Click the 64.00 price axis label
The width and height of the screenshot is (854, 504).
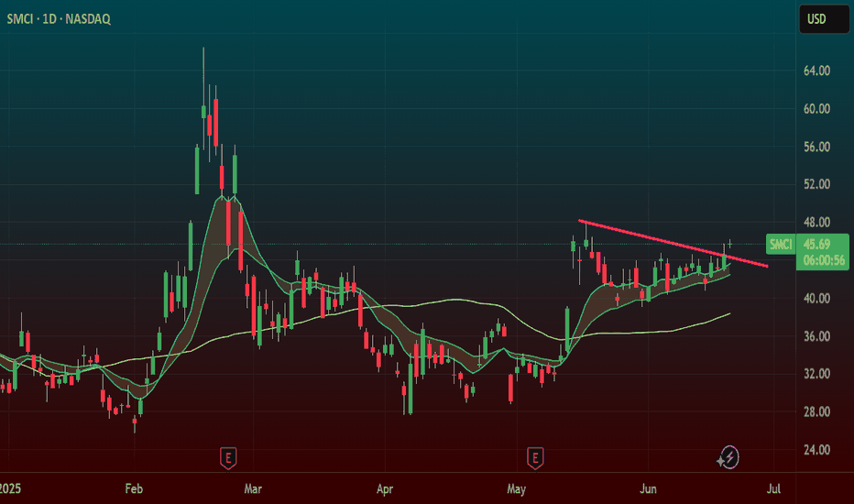[817, 71]
